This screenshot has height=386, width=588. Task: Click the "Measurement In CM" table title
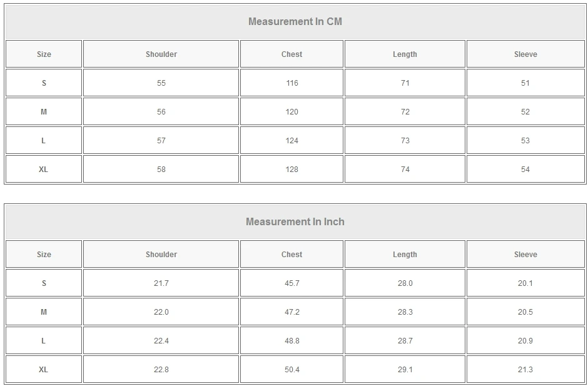tap(295, 22)
